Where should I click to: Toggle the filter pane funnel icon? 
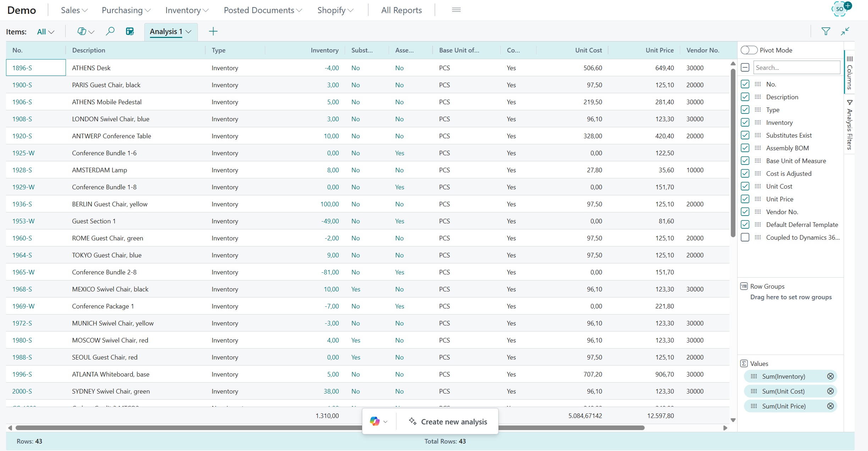[x=826, y=32]
